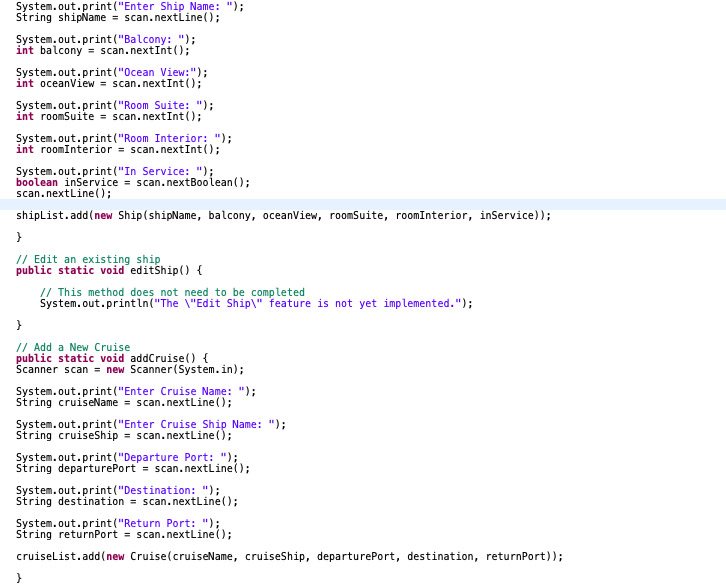This screenshot has width=726, height=587.
Task: Click standalone 'scan.nextLine();' after inService line
Action: click(64, 194)
